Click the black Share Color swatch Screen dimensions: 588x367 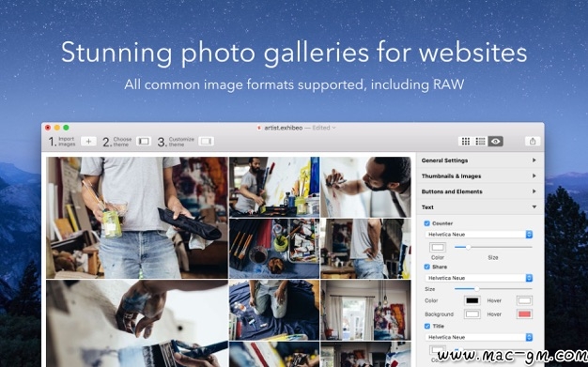472,300
